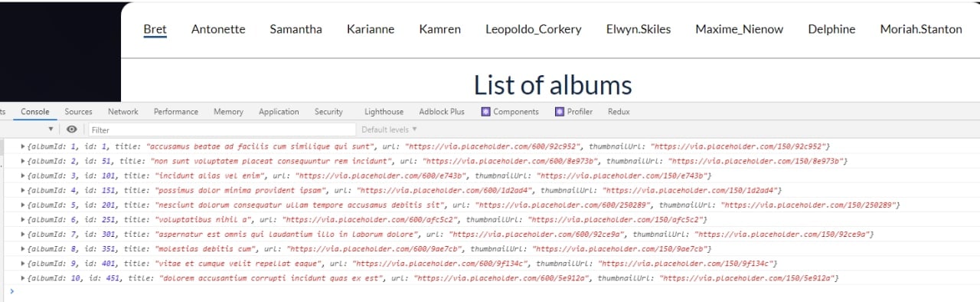The image size is (980, 302).
Task: Select user Antonette in navigation
Action: tap(218, 29)
